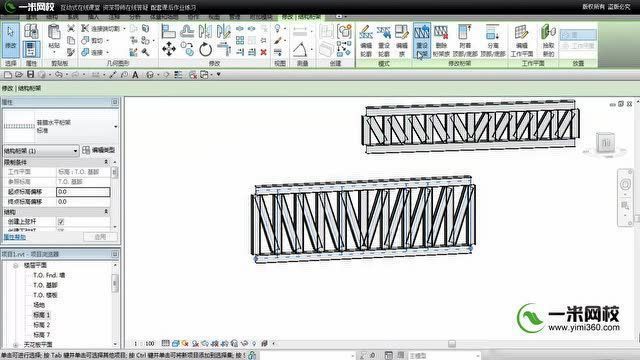Click the Remove Truss Family button
The width and height of the screenshot is (640, 360).
(x=441, y=41)
